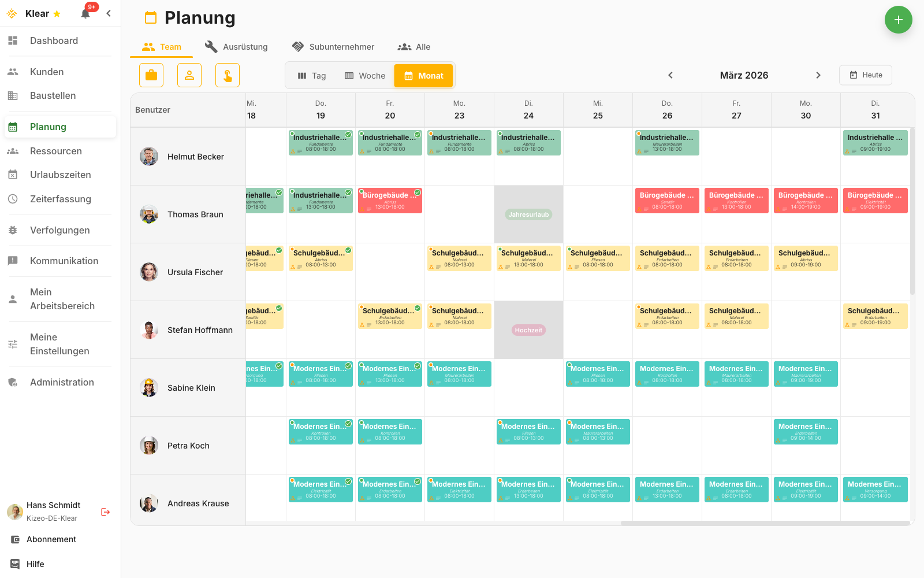Open Abonnement link in sidebar
Viewport: 924px width, 578px height.
coord(51,539)
